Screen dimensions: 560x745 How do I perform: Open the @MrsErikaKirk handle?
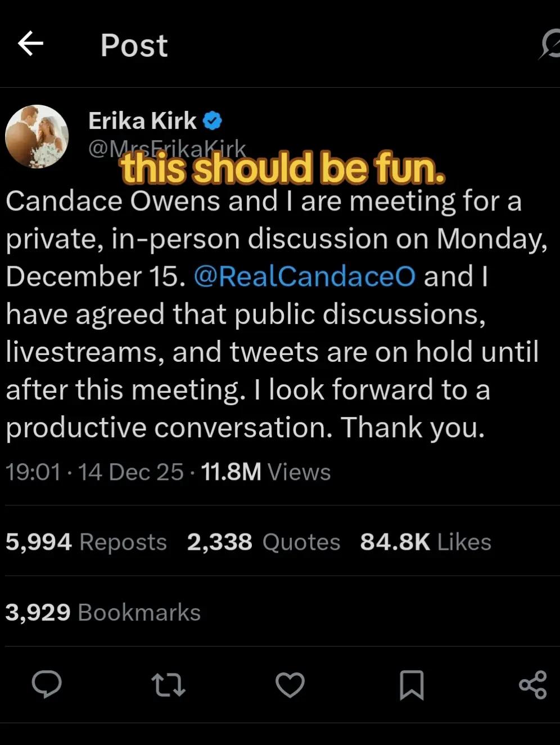pos(167,149)
